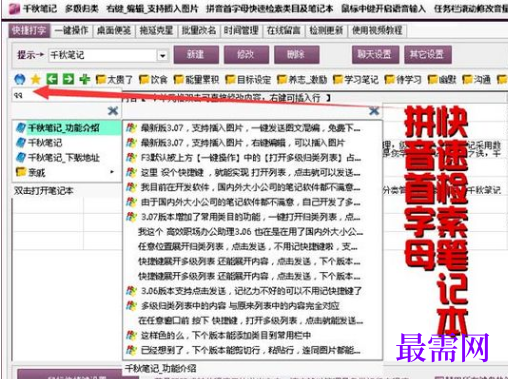The height and width of the screenshot is (379, 508).
Task: Open the 太贵了 folder shortcut
Action: point(114,79)
